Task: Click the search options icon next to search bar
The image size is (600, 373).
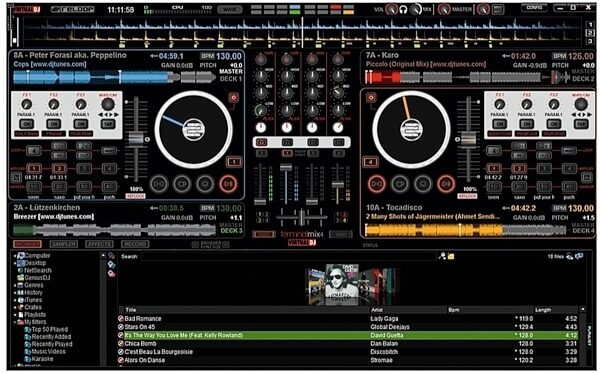Action: point(442,256)
